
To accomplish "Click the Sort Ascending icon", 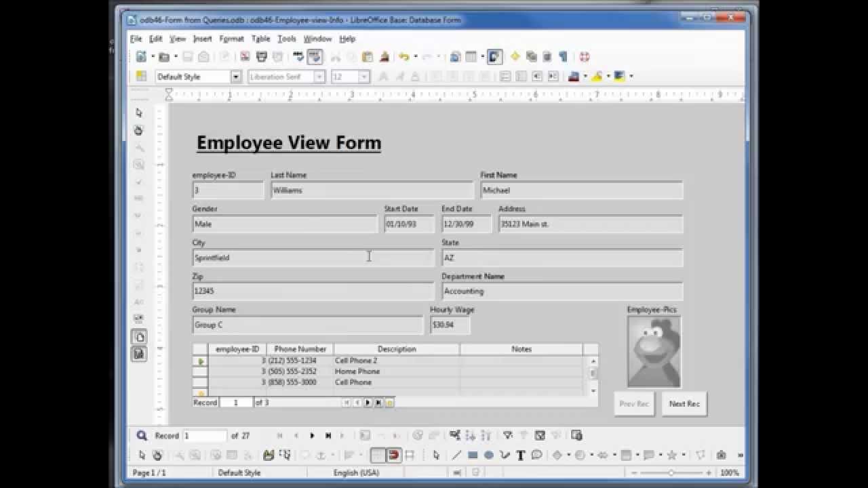I will click(471, 435).
